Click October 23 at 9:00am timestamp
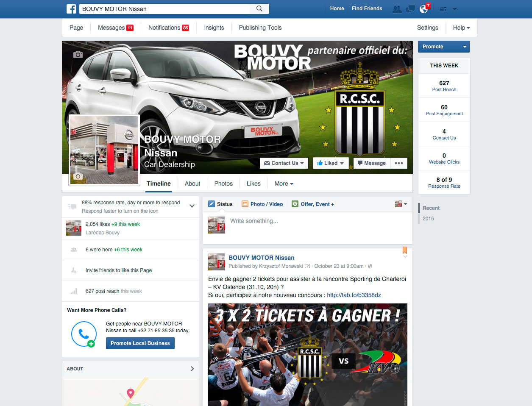 pos(339,266)
